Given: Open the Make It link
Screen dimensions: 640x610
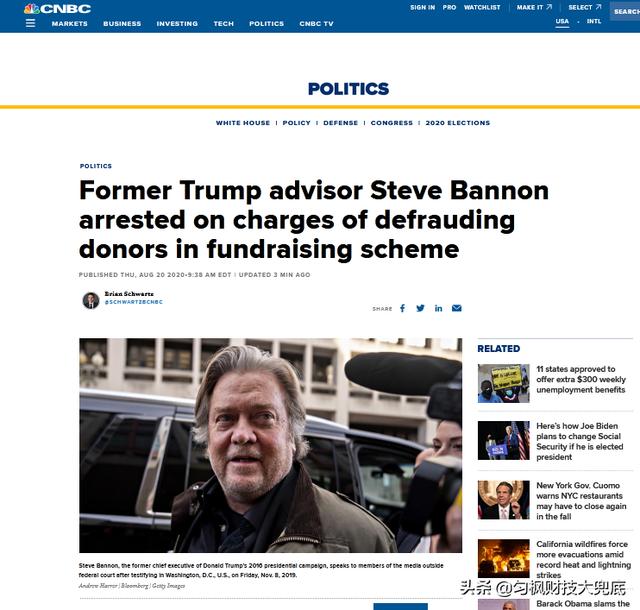Looking at the screenshot, I should [x=530, y=7].
